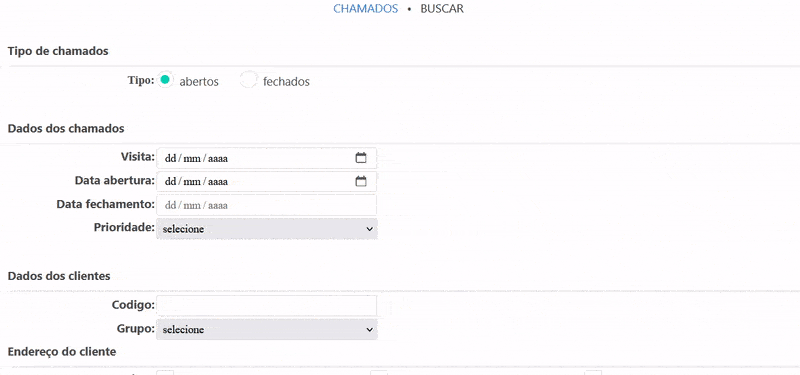The image size is (800, 375).
Task: Open the Prioridade selecione dropdown
Action: point(267,230)
